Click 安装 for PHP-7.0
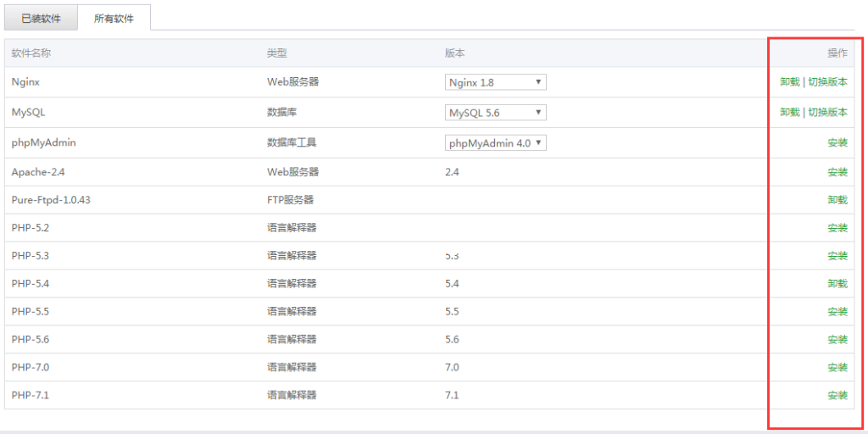This screenshot has height=434, width=868. coord(837,367)
